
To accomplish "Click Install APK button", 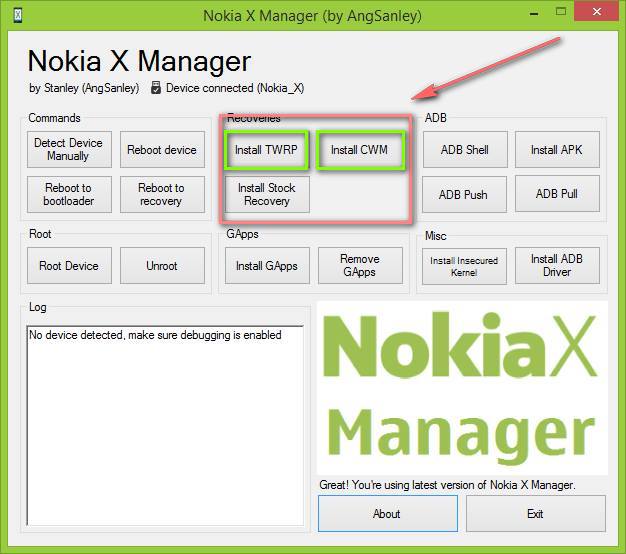I will point(557,149).
